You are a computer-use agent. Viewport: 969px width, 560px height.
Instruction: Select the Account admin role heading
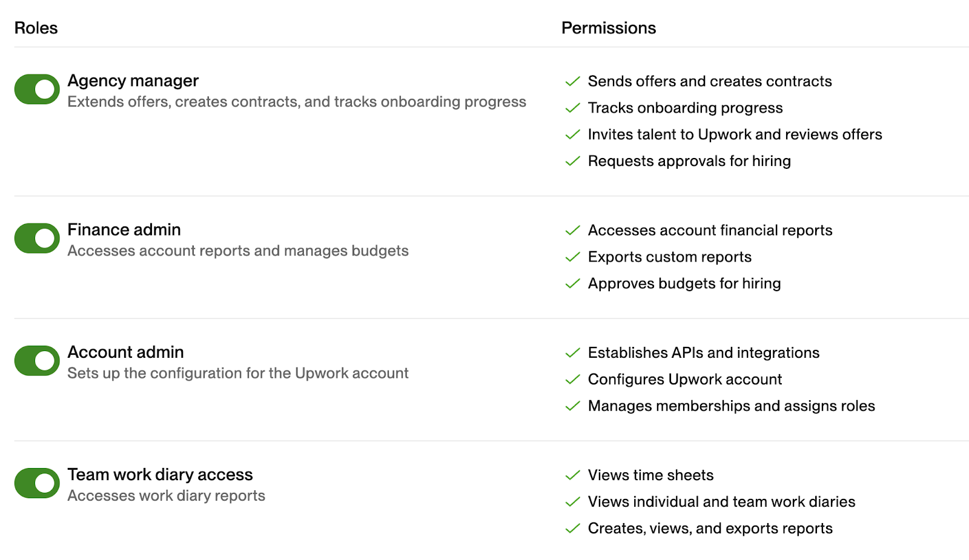pos(126,352)
